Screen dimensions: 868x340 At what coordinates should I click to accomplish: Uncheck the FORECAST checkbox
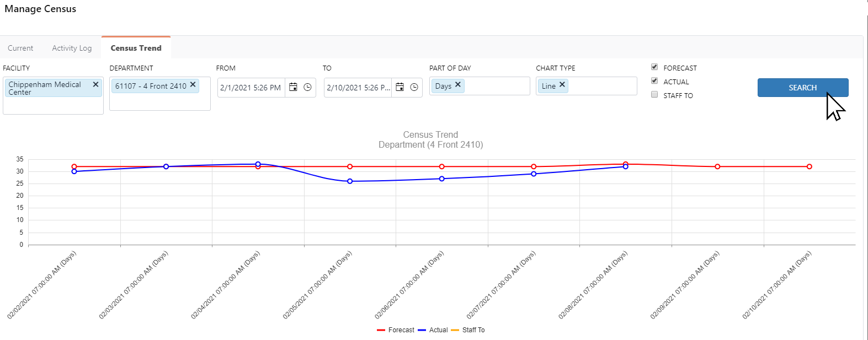[x=654, y=67]
